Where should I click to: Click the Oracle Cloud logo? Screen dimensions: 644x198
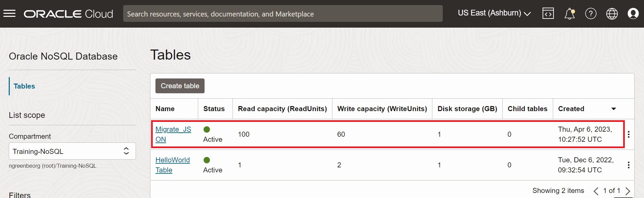[68, 14]
